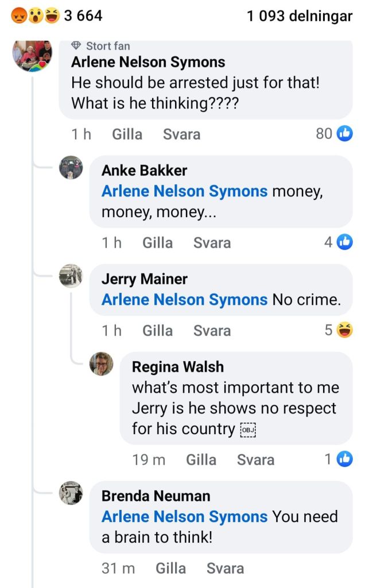Viewport: 365px width, 588px height.
Task: Open the 1 093 delningar shares list
Action: tap(300, 16)
